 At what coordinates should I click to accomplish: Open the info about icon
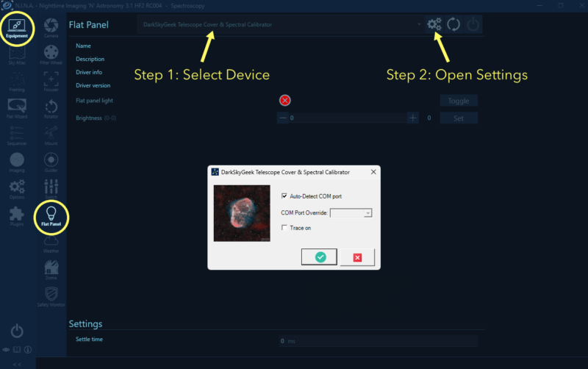click(28, 349)
